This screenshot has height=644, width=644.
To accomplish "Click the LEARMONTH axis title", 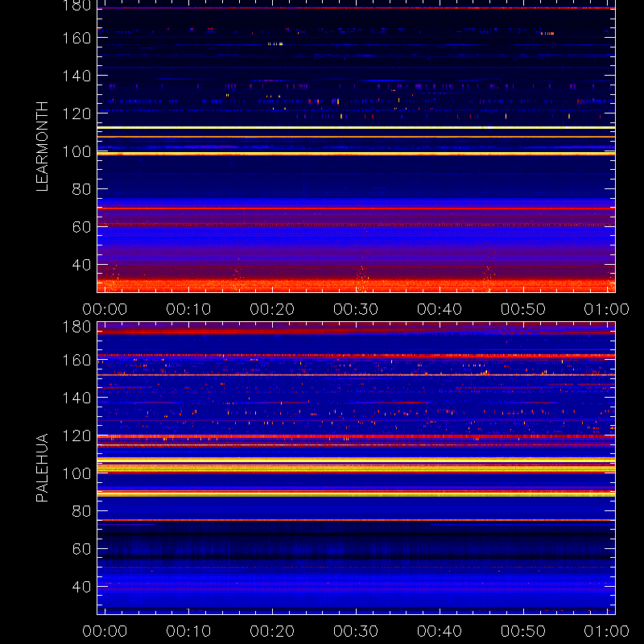I will point(43,147).
